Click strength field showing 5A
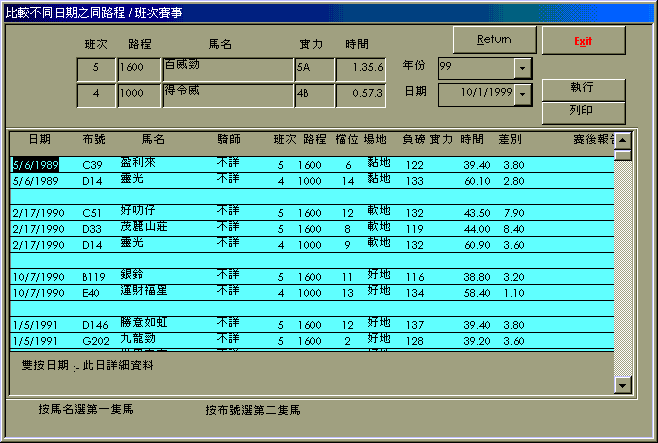This screenshot has width=658, height=443. point(315,68)
